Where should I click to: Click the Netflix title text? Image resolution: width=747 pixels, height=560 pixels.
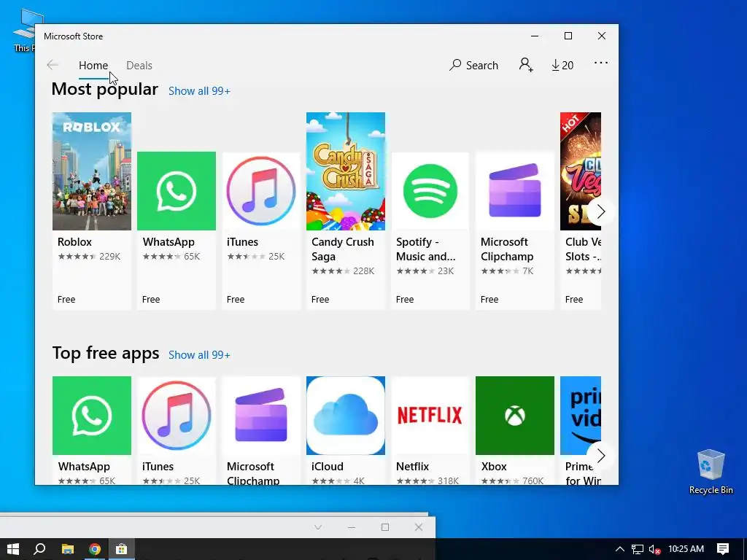413,467
